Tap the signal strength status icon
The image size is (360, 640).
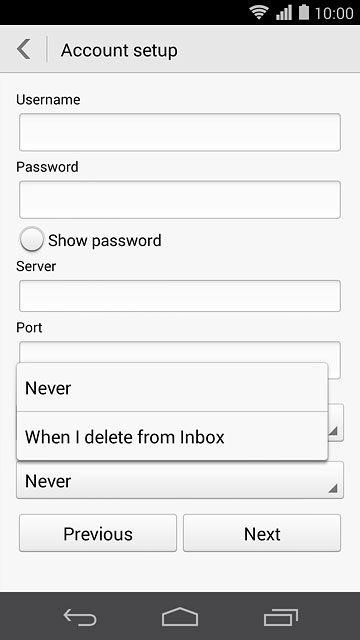[x=284, y=13]
